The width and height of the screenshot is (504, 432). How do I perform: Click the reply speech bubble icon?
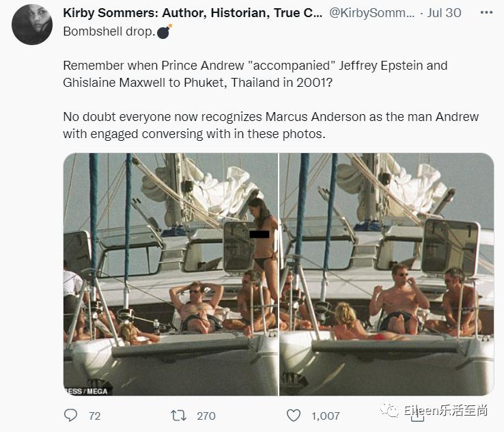[70, 415]
